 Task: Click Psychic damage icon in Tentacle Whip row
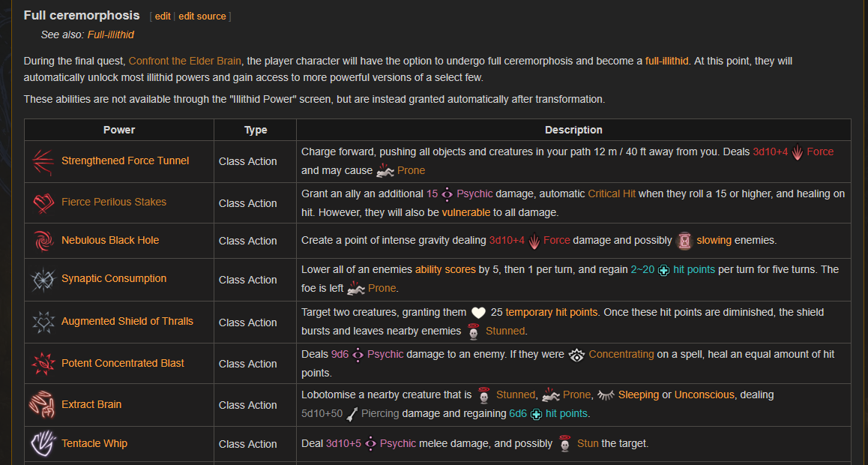(370, 444)
